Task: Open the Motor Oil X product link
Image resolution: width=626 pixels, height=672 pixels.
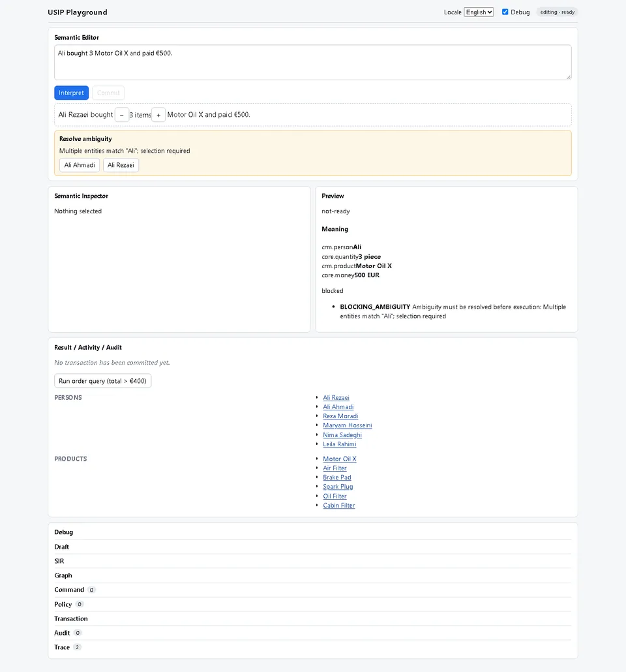Action: pos(339,459)
